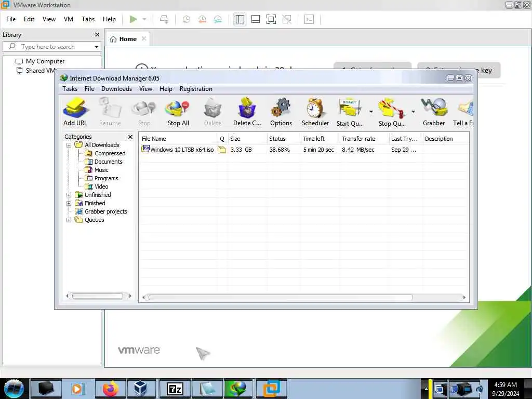Click VMware unity mode icon
Image resolution: width=532 pixels, height=399 pixels.
tap(287, 19)
